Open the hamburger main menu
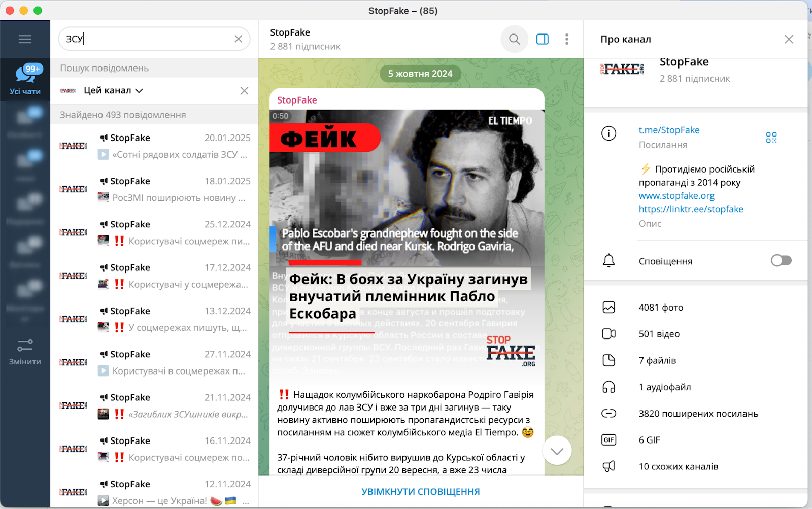Image resolution: width=812 pixels, height=509 pixels. pos(25,39)
